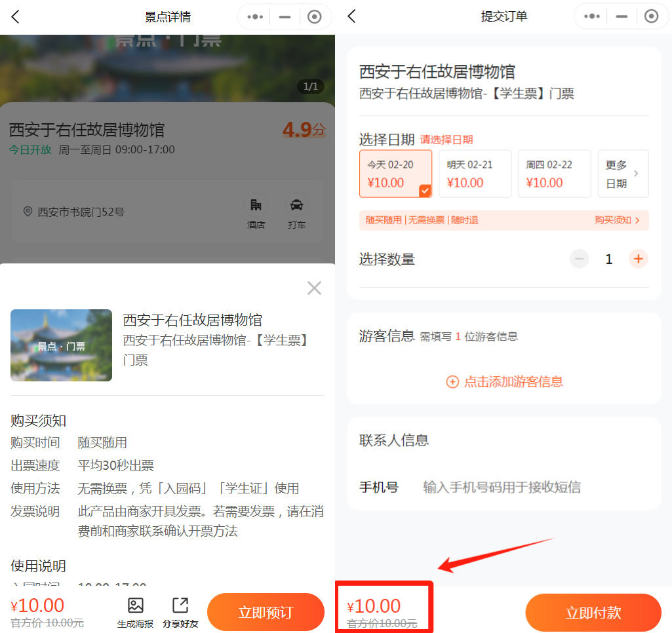Increase the ticket quantity
This screenshot has width=672, height=633.
point(638,259)
